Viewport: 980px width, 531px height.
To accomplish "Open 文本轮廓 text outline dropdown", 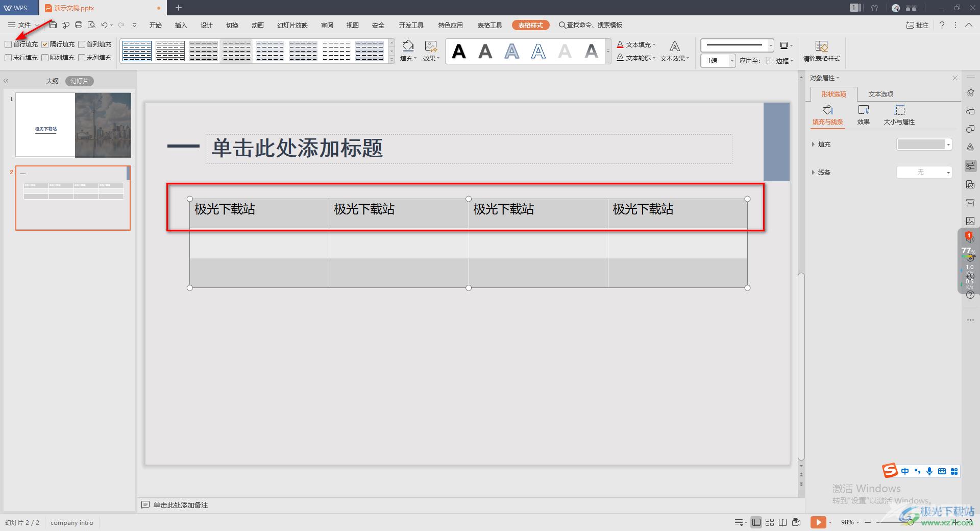I will [x=636, y=58].
